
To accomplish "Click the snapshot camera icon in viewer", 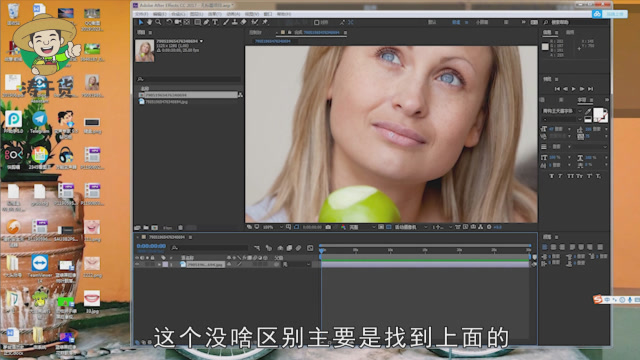I will pyautogui.click(x=328, y=227).
